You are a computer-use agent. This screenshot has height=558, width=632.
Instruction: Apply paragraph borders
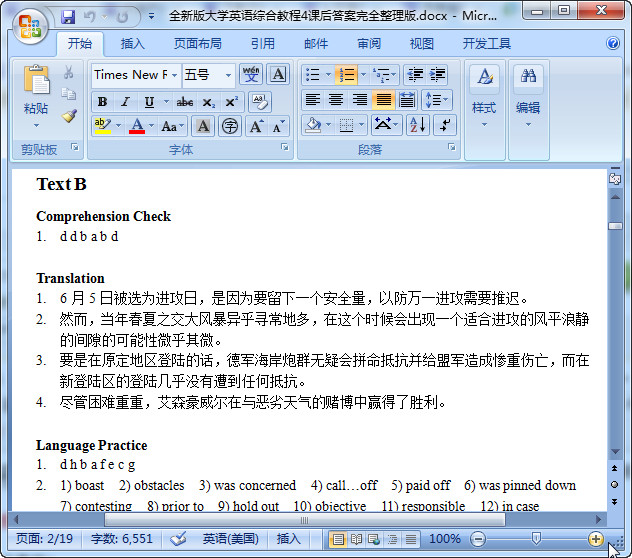[346, 125]
